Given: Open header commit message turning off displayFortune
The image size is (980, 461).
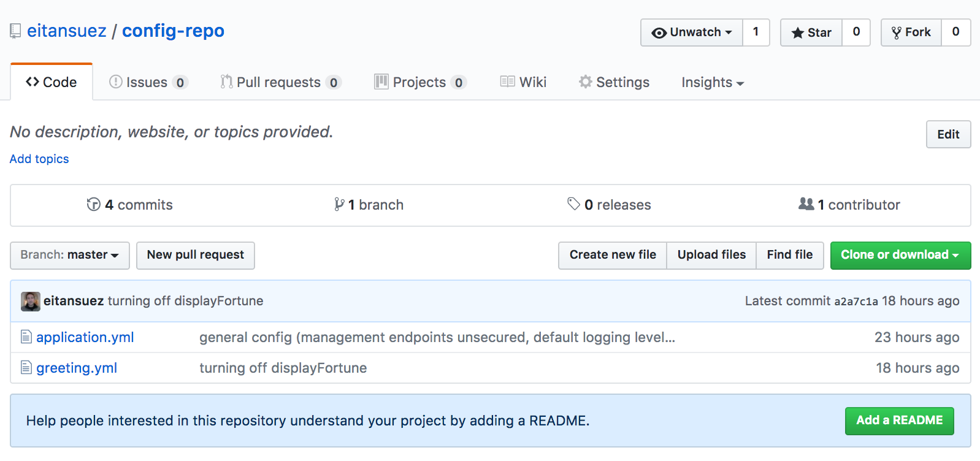Looking at the screenshot, I should coord(186,301).
